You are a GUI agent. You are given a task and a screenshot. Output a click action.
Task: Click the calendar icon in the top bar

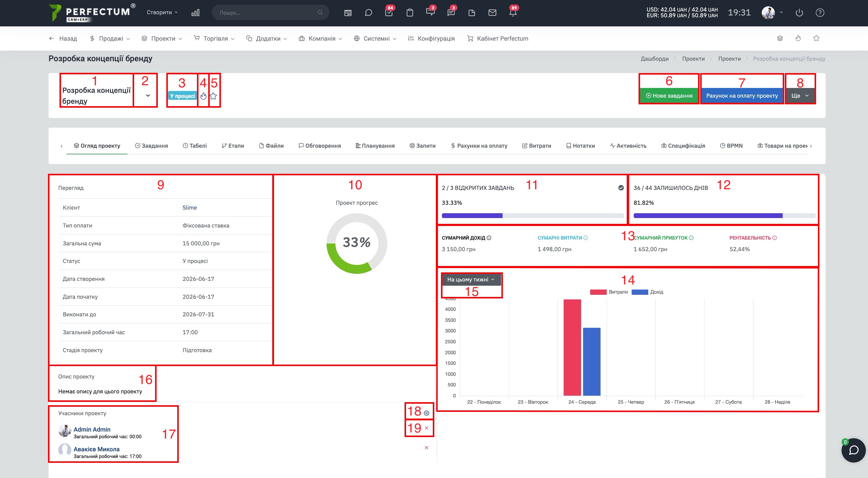(x=348, y=13)
